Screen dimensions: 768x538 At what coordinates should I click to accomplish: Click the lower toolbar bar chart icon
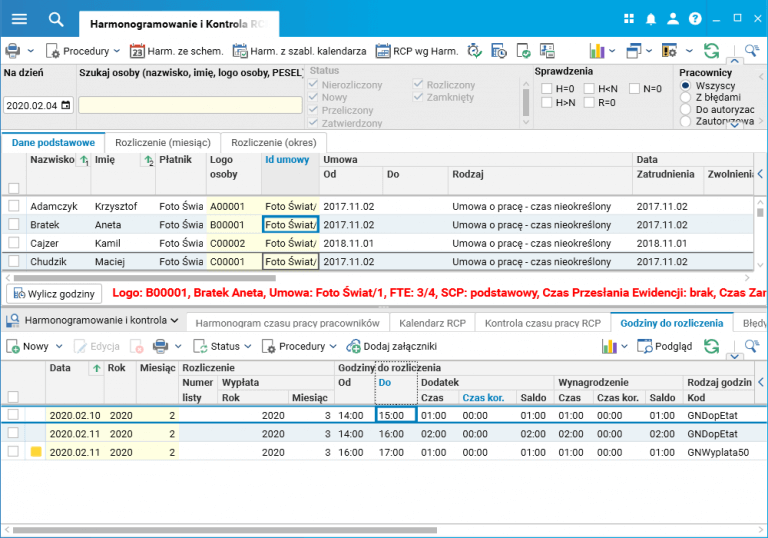[x=609, y=346]
